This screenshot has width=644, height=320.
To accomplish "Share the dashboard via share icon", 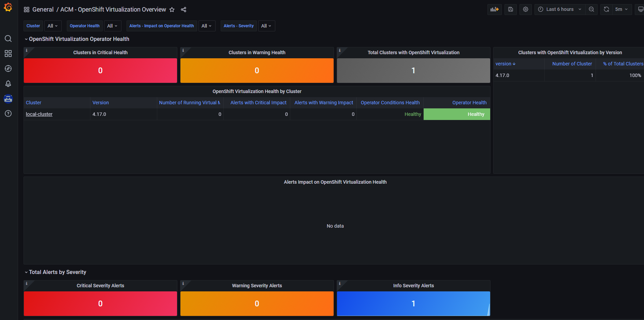I will coord(184,10).
